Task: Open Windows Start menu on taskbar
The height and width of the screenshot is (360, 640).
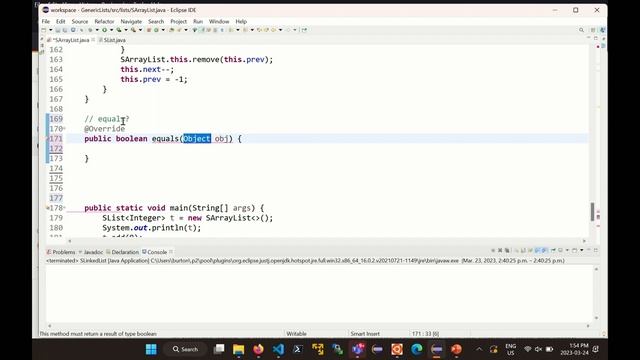Action: [151, 349]
